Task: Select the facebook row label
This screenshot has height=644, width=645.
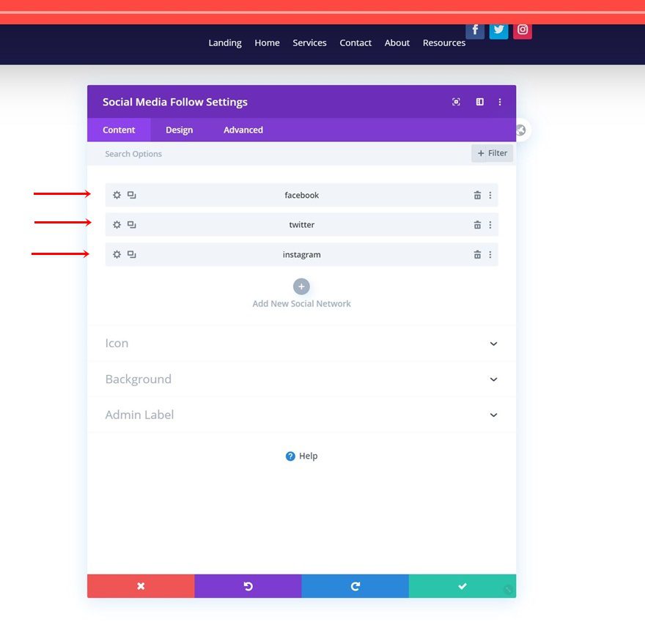Action: tap(301, 196)
